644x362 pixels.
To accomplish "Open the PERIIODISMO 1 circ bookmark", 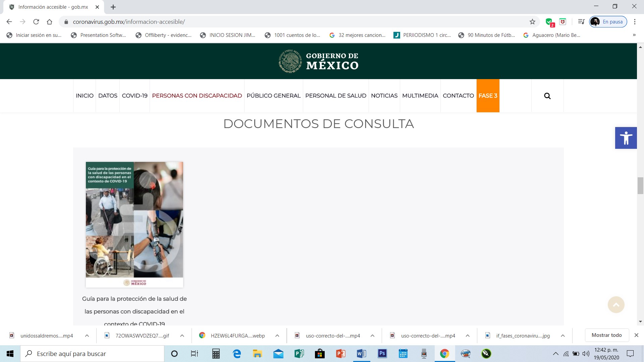I will (x=422, y=35).
